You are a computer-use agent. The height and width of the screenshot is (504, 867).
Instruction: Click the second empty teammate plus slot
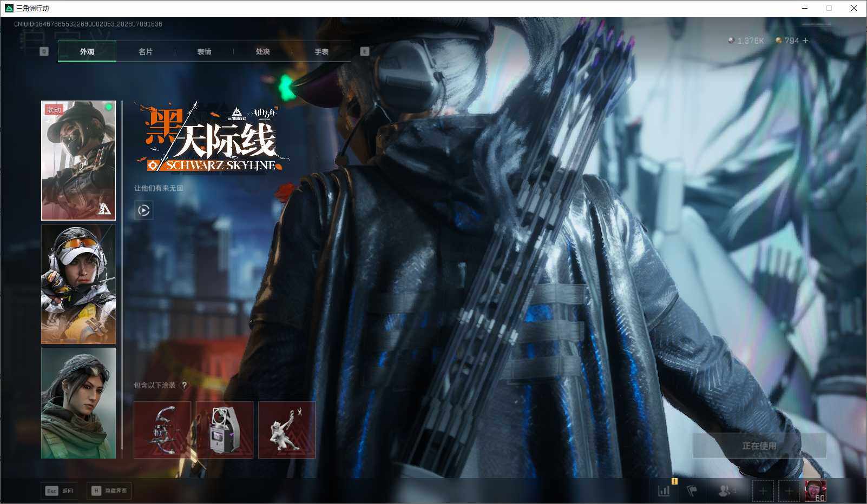tap(789, 491)
